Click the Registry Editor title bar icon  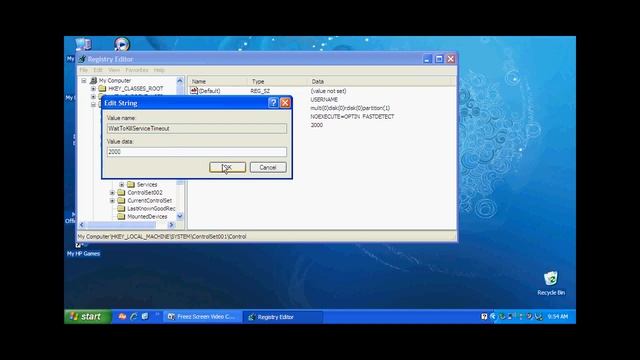pos(82,59)
